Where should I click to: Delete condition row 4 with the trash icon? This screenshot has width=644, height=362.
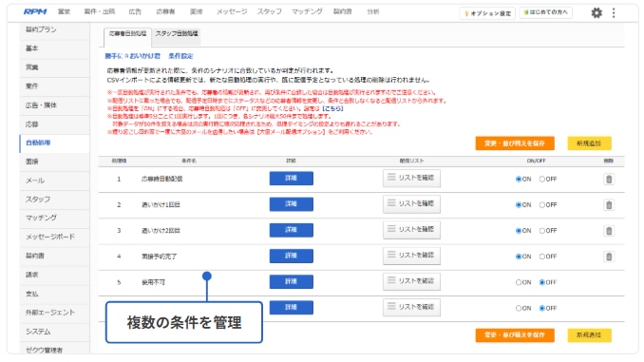[609, 257]
